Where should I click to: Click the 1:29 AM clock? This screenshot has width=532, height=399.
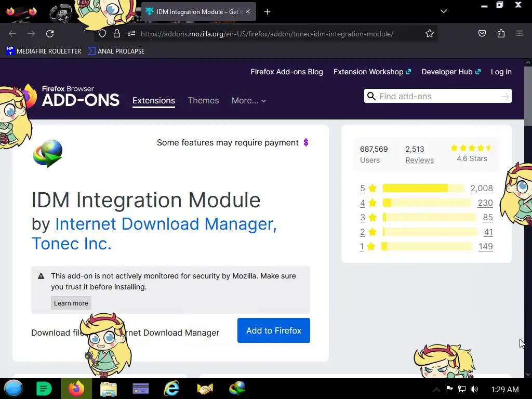pos(505,390)
